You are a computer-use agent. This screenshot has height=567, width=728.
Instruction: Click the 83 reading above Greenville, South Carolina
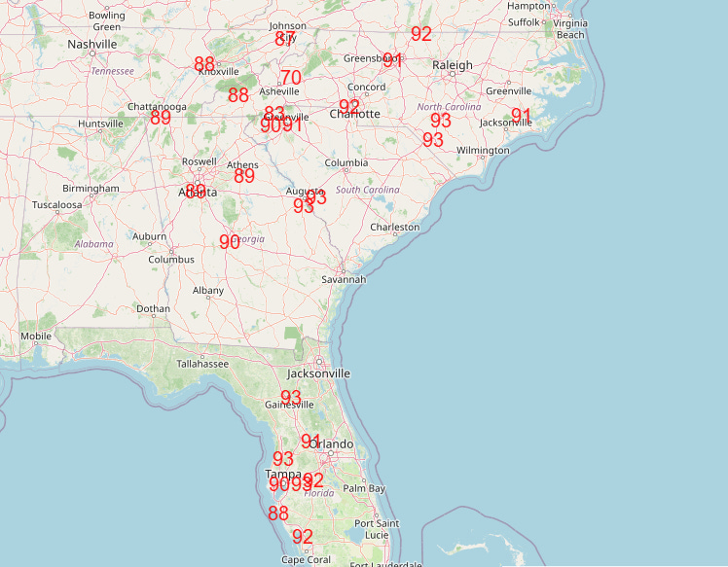point(273,113)
